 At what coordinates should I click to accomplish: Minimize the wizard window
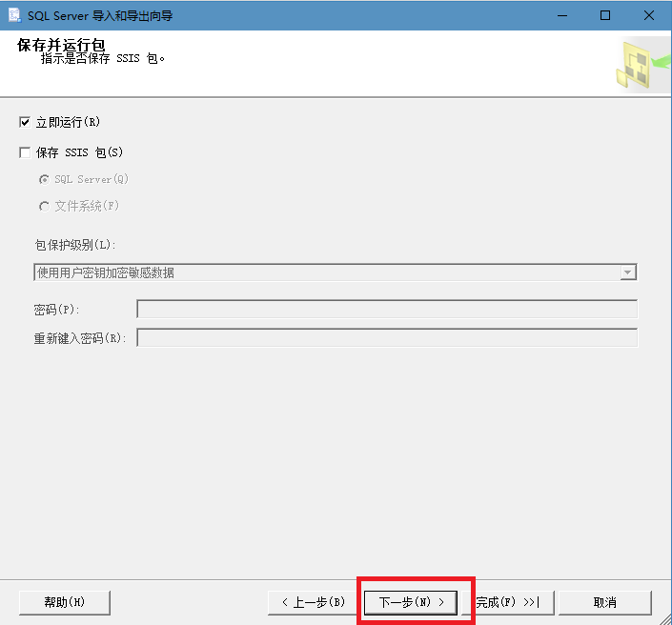[x=562, y=15]
